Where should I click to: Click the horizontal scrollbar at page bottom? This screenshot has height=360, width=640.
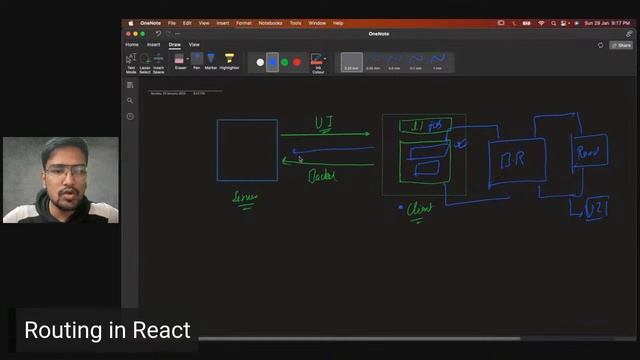pyautogui.click(x=359, y=338)
